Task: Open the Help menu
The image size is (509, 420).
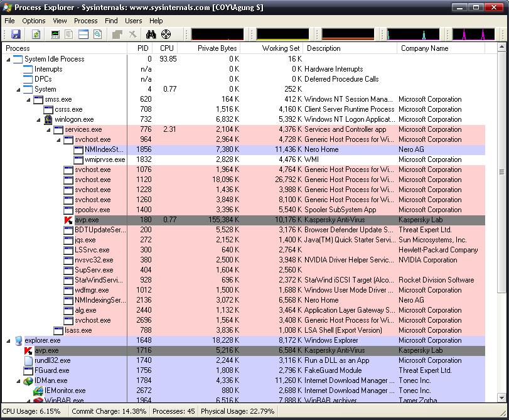Action: [x=156, y=21]
